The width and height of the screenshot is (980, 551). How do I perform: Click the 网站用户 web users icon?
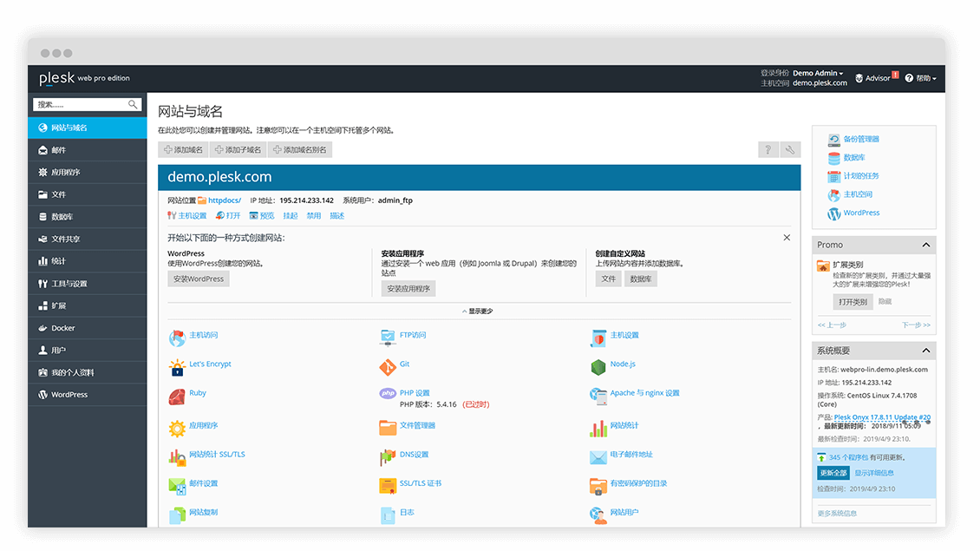[598, 515]
